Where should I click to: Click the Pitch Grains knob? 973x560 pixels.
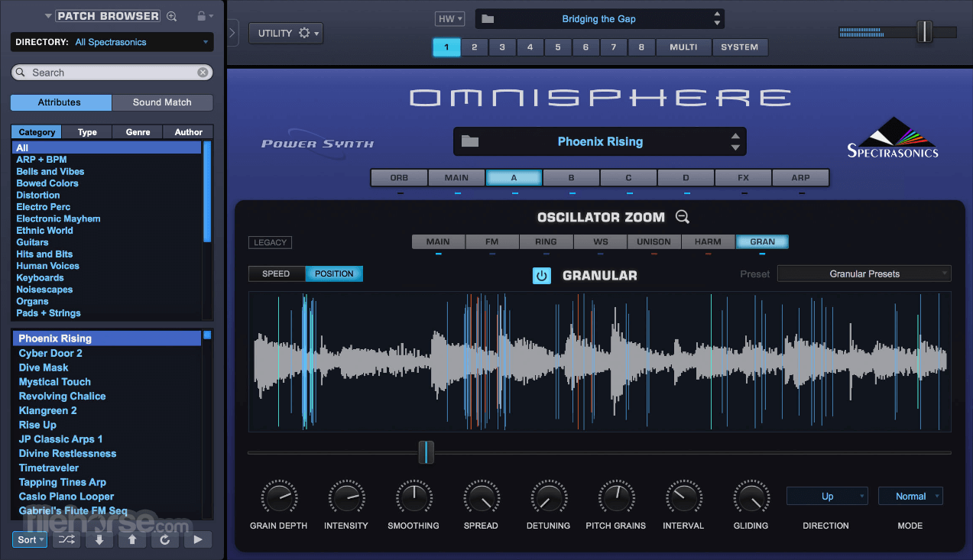pyautogui.click(x=615, y=497)
